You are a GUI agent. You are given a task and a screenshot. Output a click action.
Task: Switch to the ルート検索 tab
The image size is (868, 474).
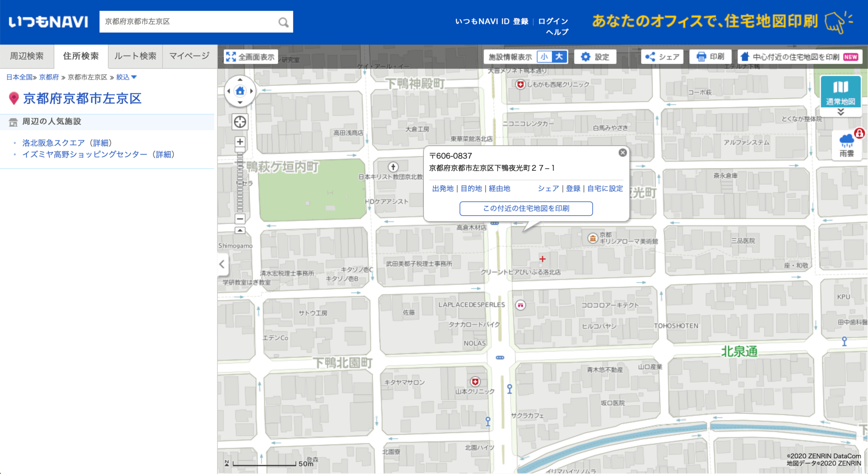click(134, 56)
